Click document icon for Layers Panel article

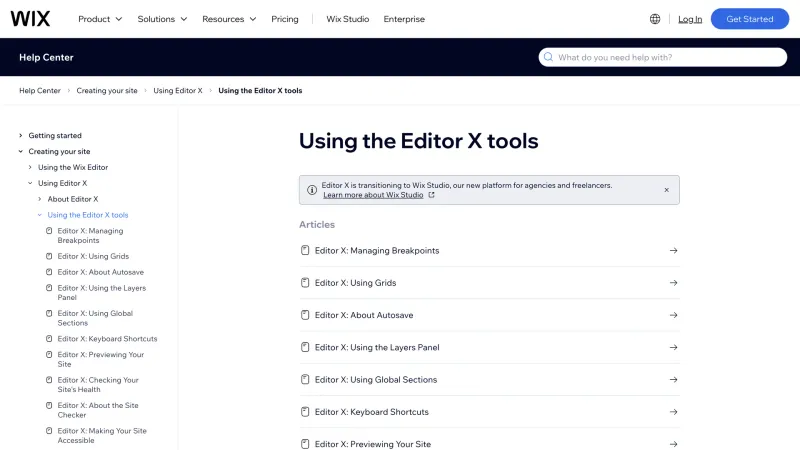(x=305, y=347)
